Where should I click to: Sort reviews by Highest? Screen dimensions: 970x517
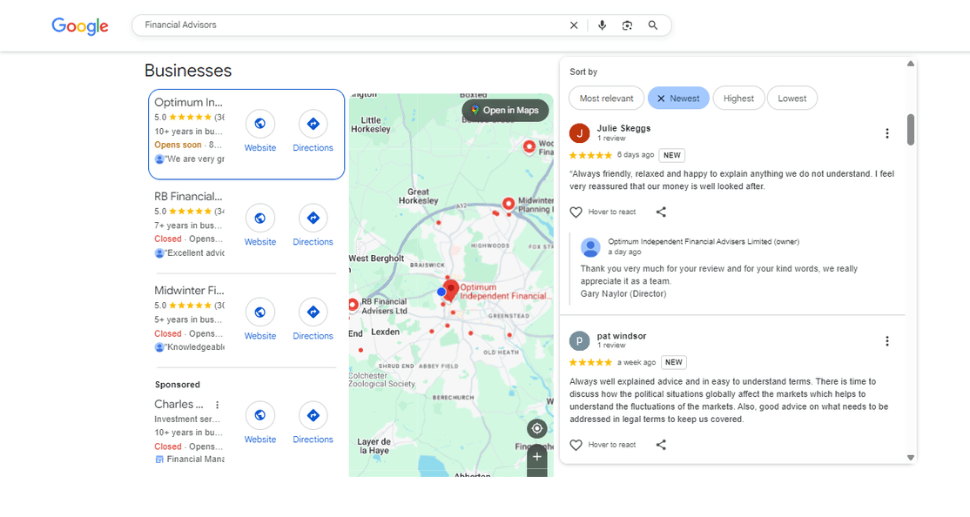[x=739, y=98]
